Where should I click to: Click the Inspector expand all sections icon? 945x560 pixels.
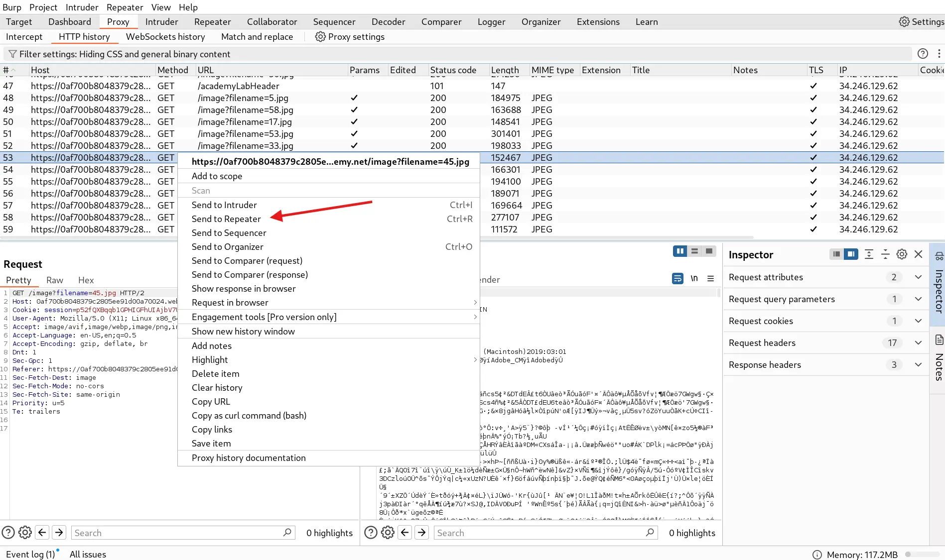(x=869, y=254)
